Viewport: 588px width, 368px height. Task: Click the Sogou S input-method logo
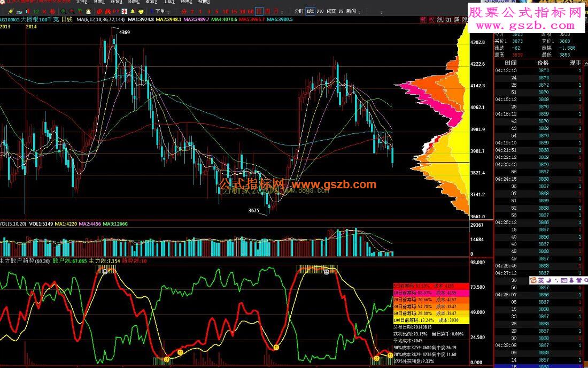533,280
